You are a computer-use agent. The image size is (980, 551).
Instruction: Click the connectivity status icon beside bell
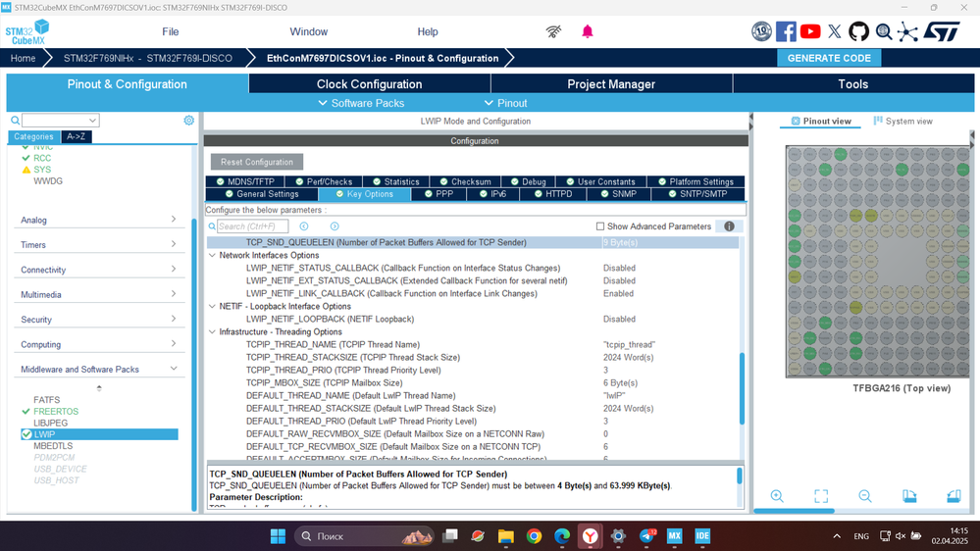tap(553, 31)
